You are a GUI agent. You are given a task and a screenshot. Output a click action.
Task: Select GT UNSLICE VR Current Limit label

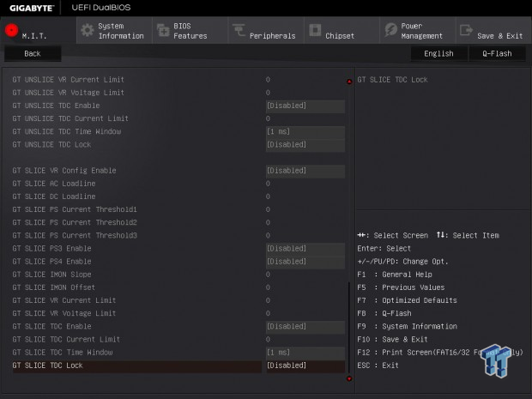tap(68, 80)
